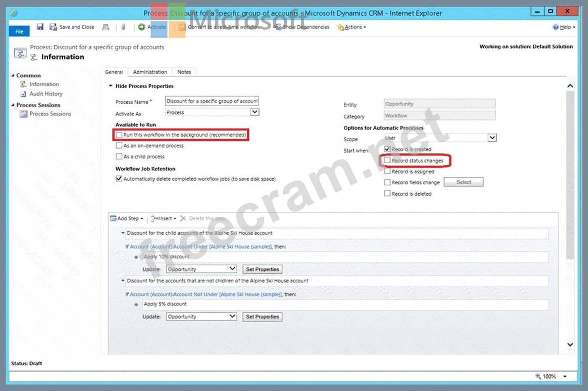The image size is (588, 391).
Task: Collapse Hide Process Properties section
Action: [x=111, y=86]
